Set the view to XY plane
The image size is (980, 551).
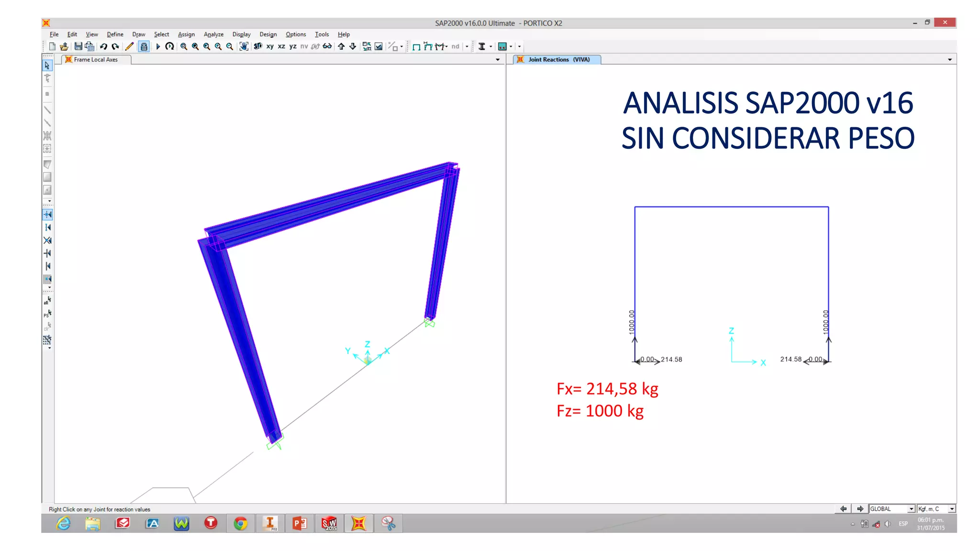pos(270,46)
